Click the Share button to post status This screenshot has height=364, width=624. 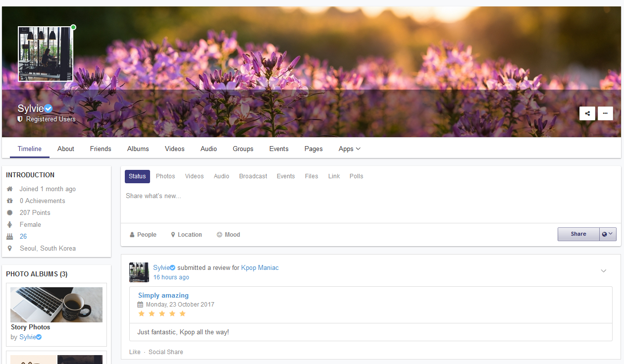[578, 234]
